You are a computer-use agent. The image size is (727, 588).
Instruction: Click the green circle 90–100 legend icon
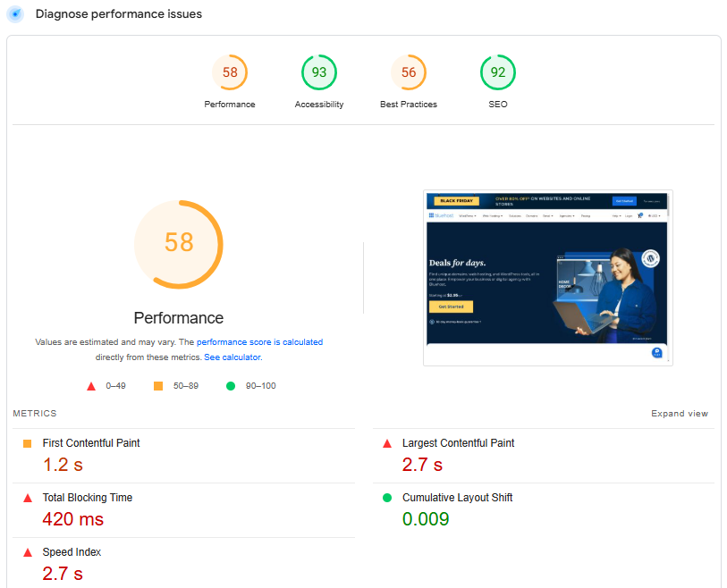pos(230,386)
